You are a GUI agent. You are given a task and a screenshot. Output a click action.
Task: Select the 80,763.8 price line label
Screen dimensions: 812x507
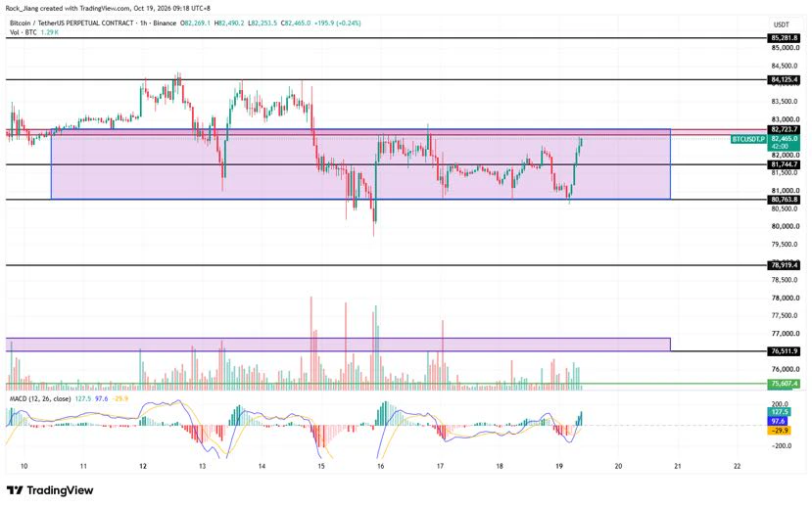coord(784,200)
